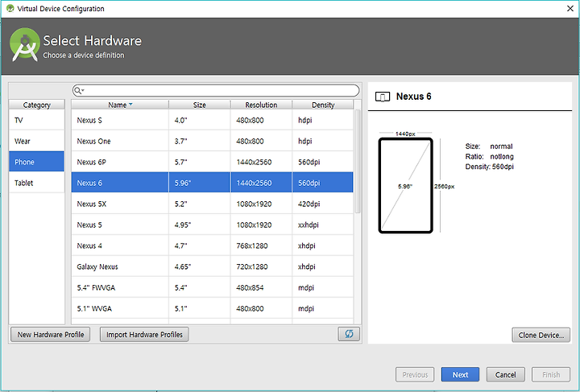Sort by the Density column header
580x392 pixels.
pyautogui.click(x=323, y=105)
